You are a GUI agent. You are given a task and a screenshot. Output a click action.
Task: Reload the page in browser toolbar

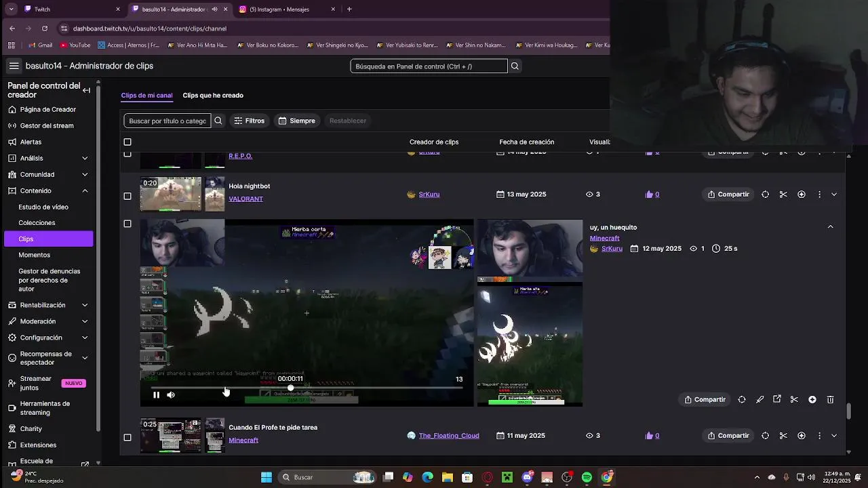[45, 28]
